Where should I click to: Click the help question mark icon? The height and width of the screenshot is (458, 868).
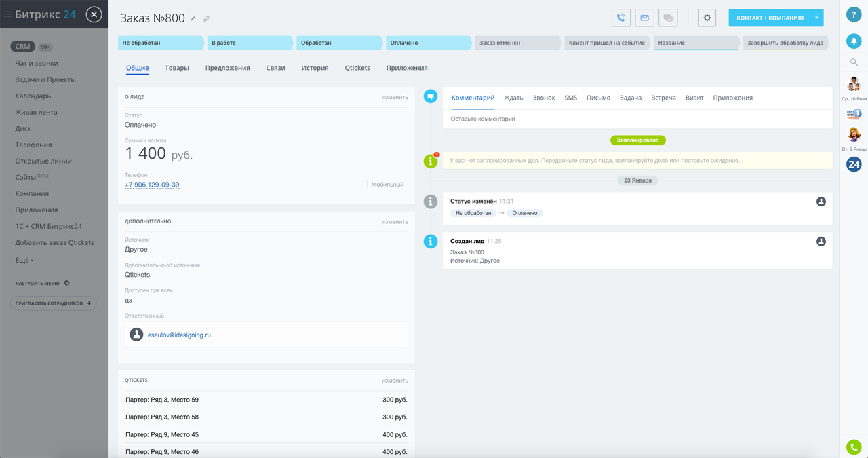(x=854, y=15)
